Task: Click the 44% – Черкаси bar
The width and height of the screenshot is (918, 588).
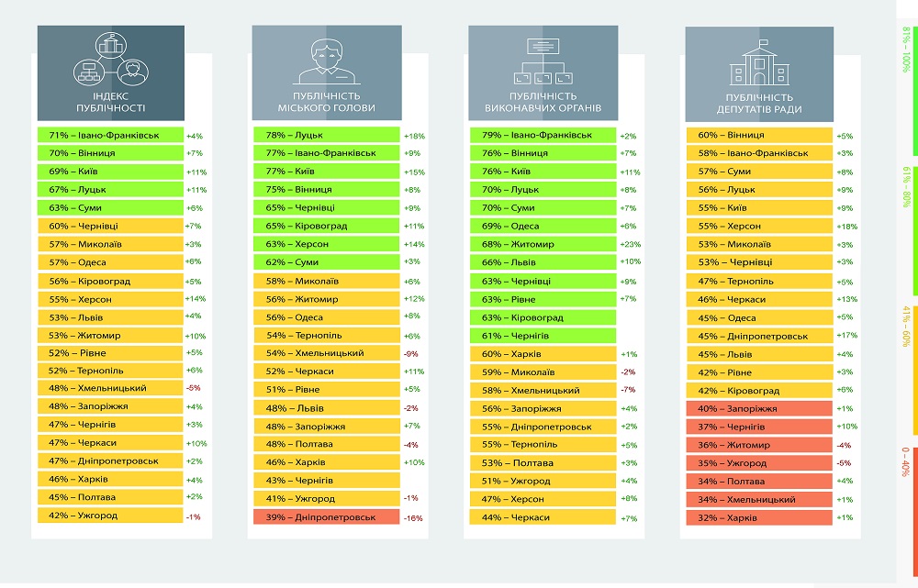Action: click(x=543, y=517)
